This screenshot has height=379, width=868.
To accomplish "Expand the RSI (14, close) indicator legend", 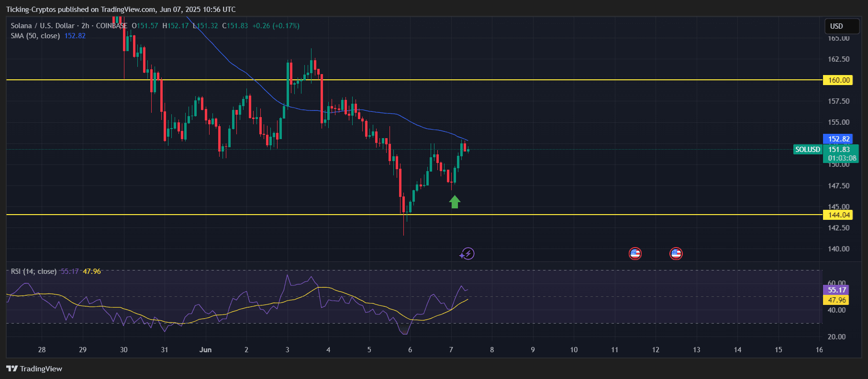I will tap(33, 271).
